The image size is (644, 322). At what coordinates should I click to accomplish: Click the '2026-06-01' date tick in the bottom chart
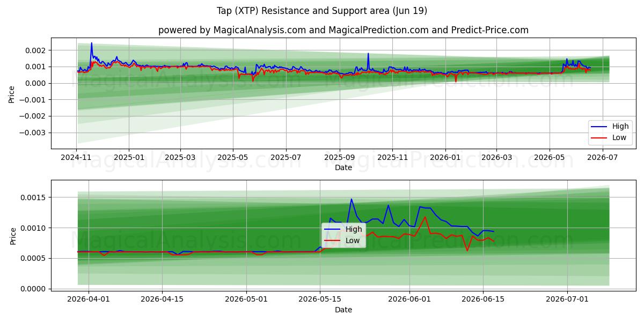(409, 301)
